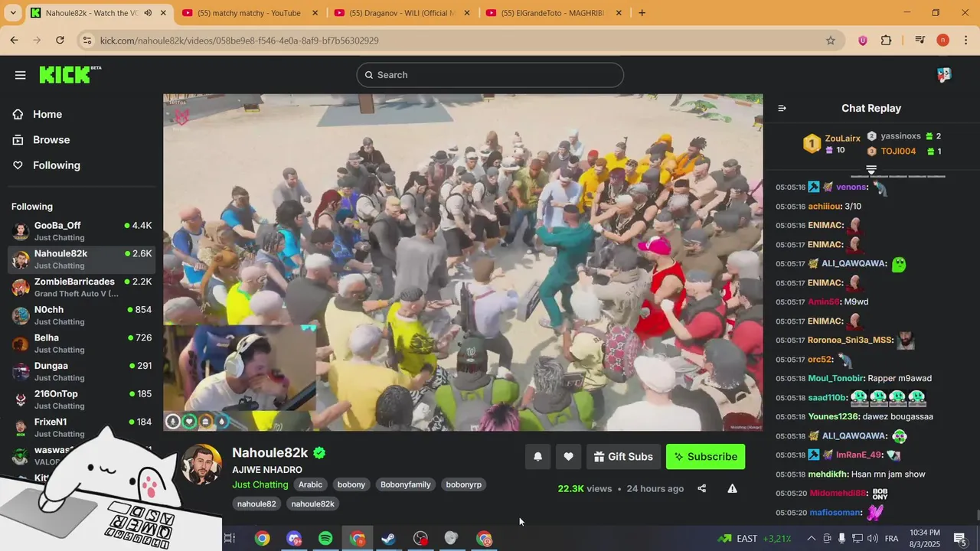Viewport: 980px width, 551px height.
Task: Click the share icon next to views
Action: click(701, 488)
